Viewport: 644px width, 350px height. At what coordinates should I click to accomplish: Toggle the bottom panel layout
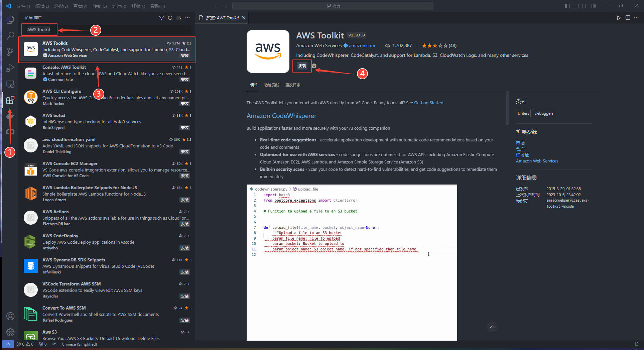(576, 6)
